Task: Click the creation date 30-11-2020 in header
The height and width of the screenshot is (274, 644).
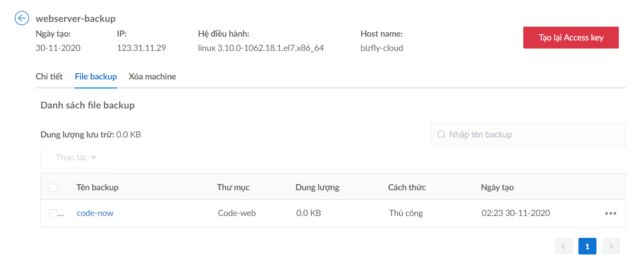Action: point(58,48)
